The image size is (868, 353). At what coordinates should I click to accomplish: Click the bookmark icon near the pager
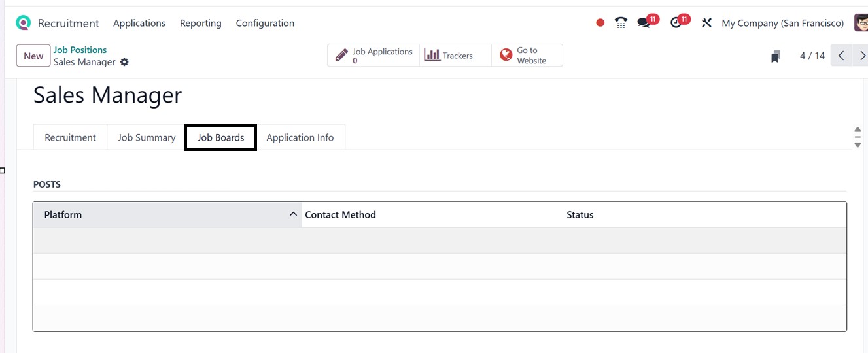pos(775,56)
